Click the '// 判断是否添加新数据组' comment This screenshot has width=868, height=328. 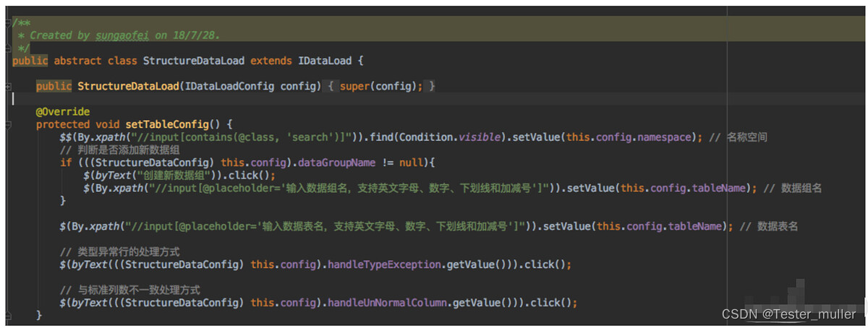pos(120,150)
